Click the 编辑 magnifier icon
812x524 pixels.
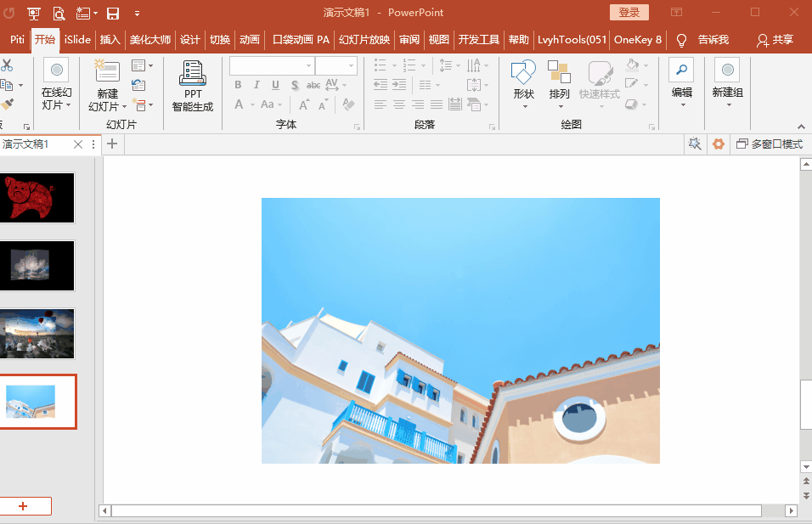(681, 71)
